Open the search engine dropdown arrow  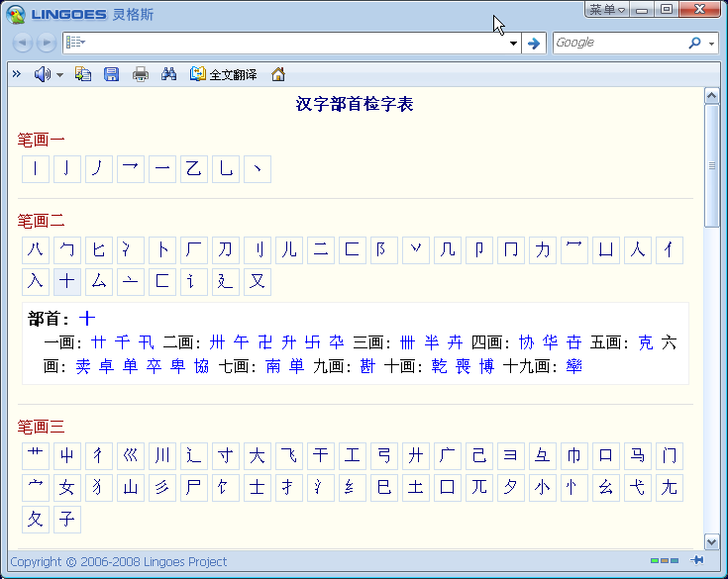coord(711,44)
